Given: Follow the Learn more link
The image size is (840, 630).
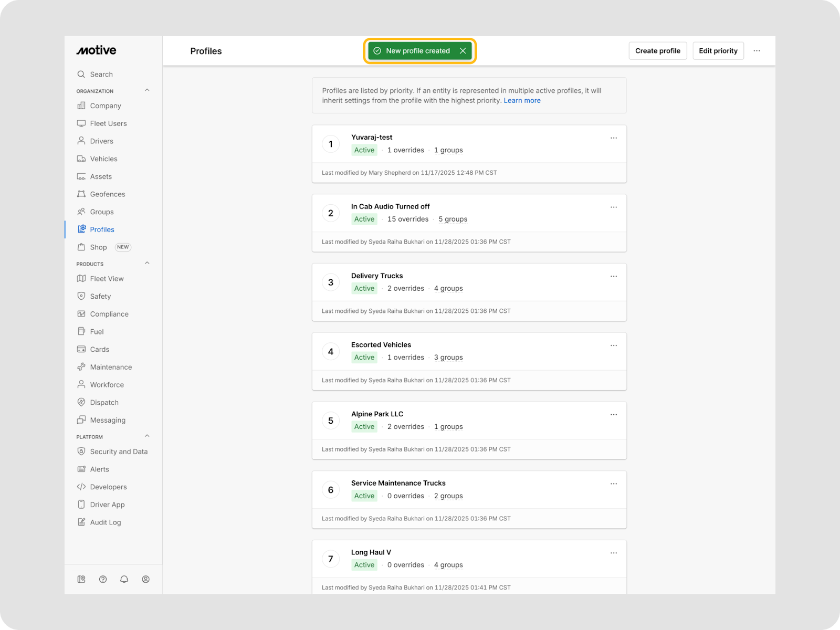Looking at the screenshot, I should click(522, 101).
